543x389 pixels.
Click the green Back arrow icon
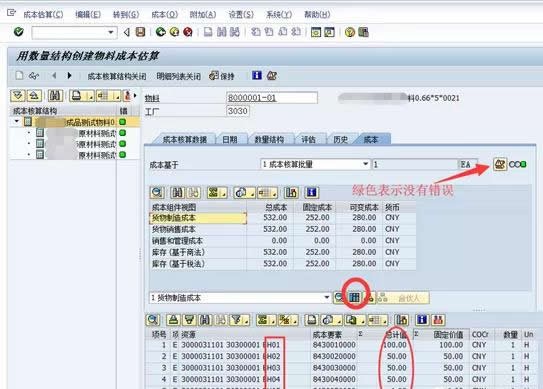click(160, 32)
